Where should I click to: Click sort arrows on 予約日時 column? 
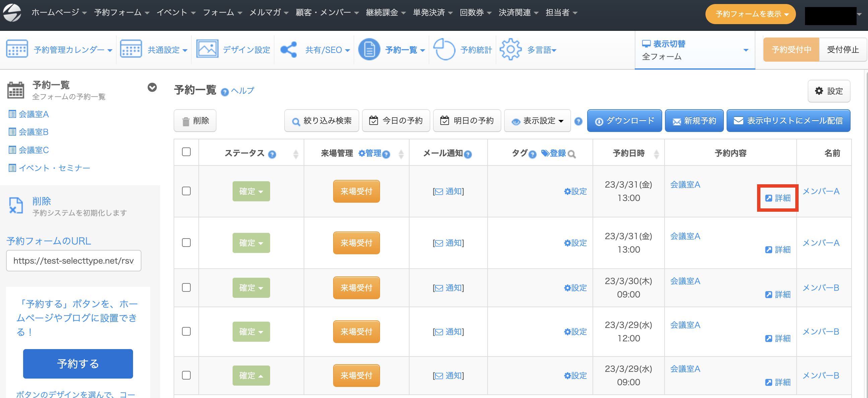[656, 154]
